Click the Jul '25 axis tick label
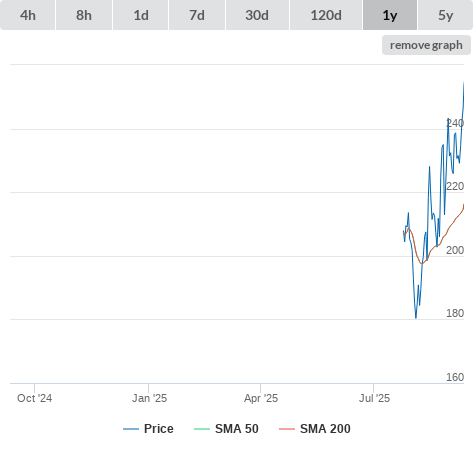Viewport: 474px width, 455px height. pyautogui.click(x=374, y=398)
